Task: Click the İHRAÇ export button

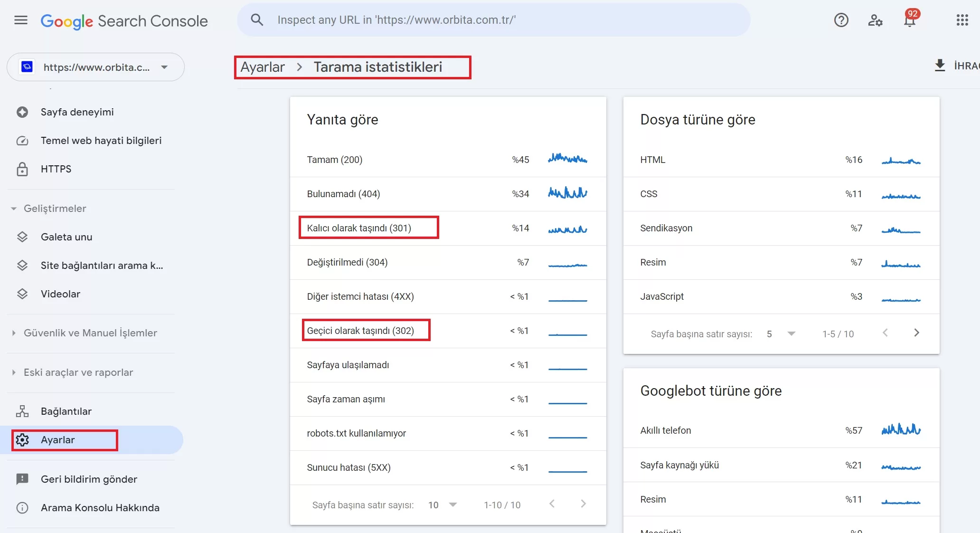Action: pyautogui.click(x=956, y=66)
